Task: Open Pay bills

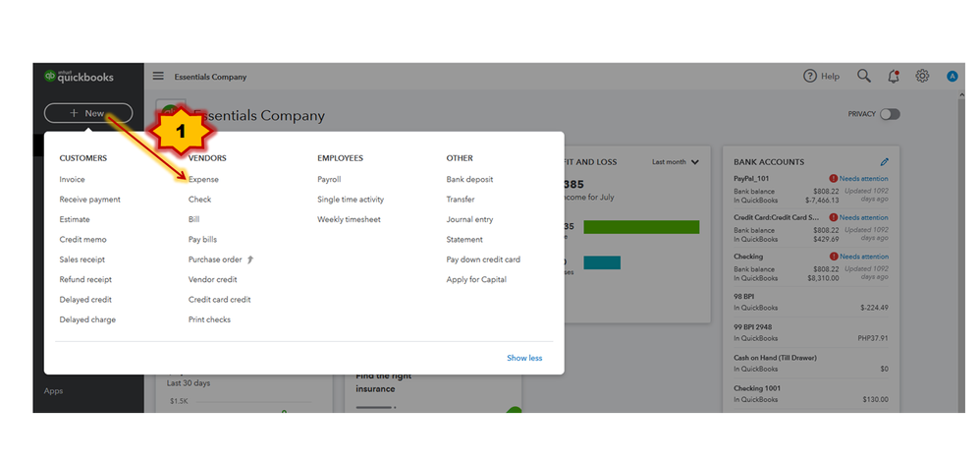Action: (202, 239)
